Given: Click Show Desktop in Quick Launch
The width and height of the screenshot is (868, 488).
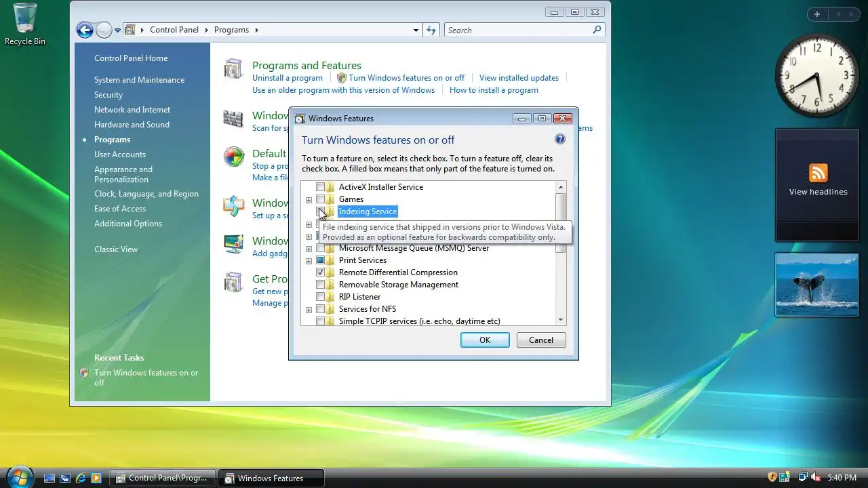Looking at the screenshot, I should tap(50, 478).
